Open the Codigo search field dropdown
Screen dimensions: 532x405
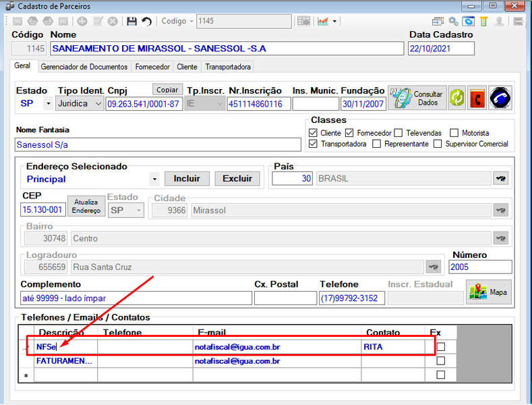[191, 22]
